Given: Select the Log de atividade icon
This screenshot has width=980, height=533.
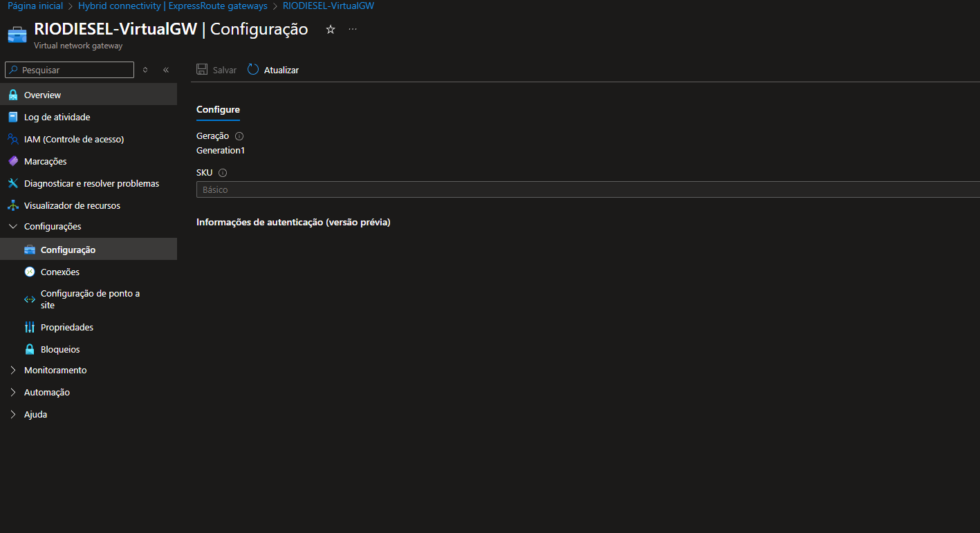Looking at the screenshot, I should [15, 116].
